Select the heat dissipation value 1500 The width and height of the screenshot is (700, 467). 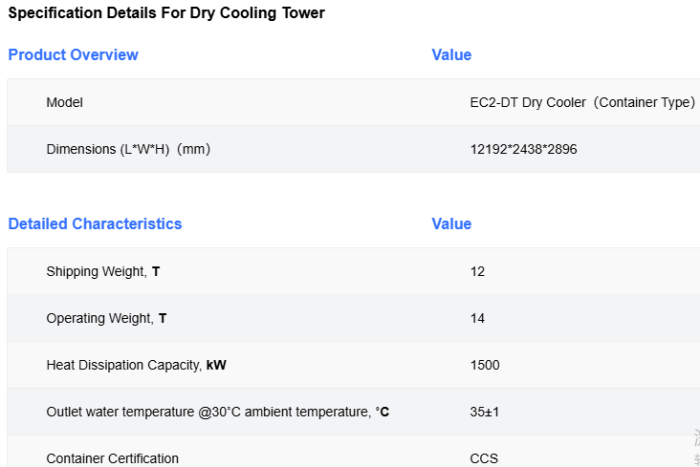pos(485,365)
